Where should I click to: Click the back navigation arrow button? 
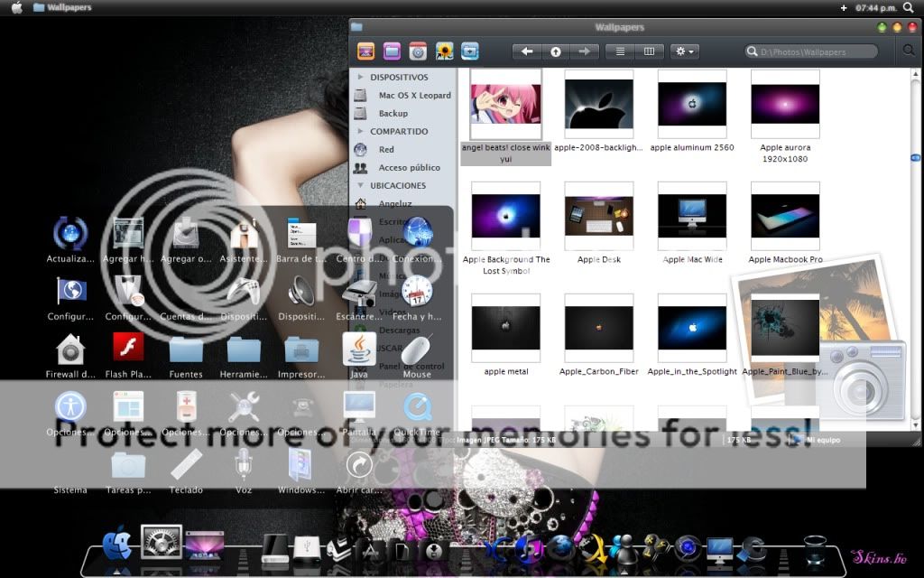coord(527,51)
